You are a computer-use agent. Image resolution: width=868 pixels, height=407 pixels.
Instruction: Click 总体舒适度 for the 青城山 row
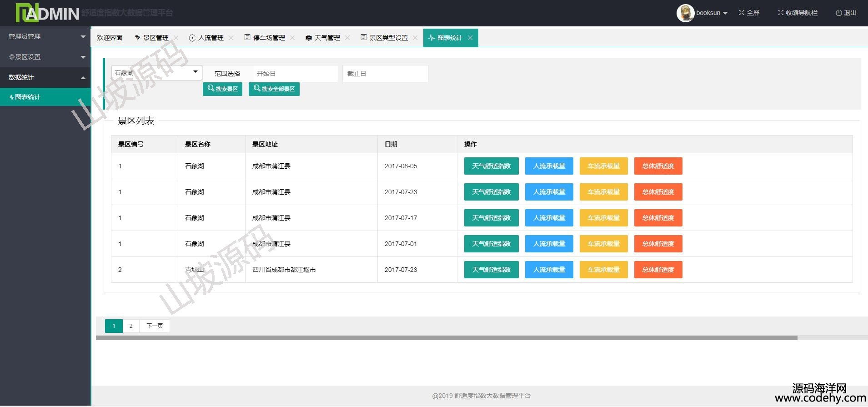(x=658, y=270)
